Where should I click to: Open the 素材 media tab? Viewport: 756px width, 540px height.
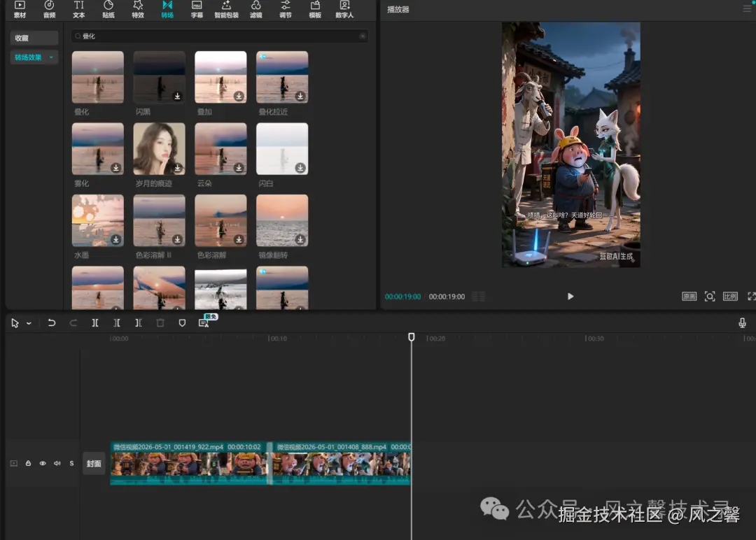[x=20, y=9]
